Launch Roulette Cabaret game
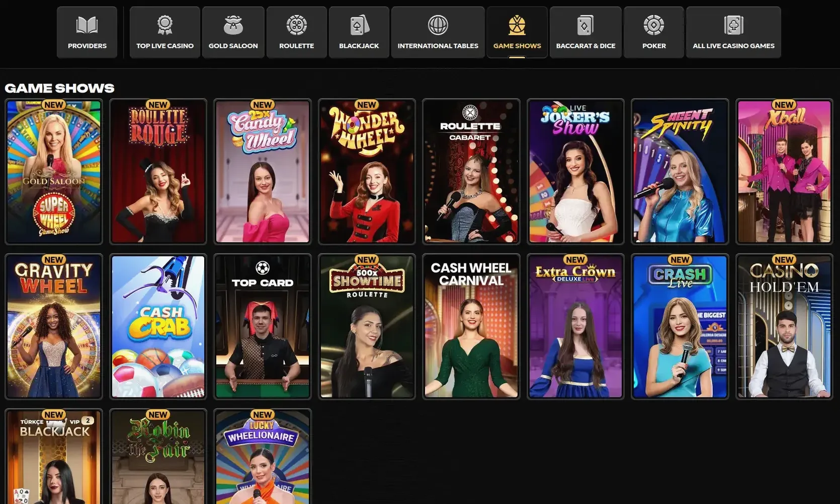Image resolution: width=840 pixels, height=504 pixels. 471,172
